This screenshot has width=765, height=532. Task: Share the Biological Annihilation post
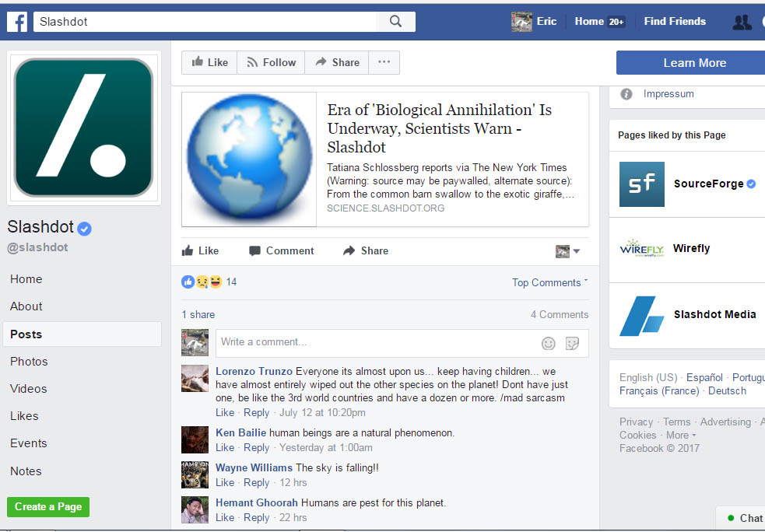click(x=366, y=250)
